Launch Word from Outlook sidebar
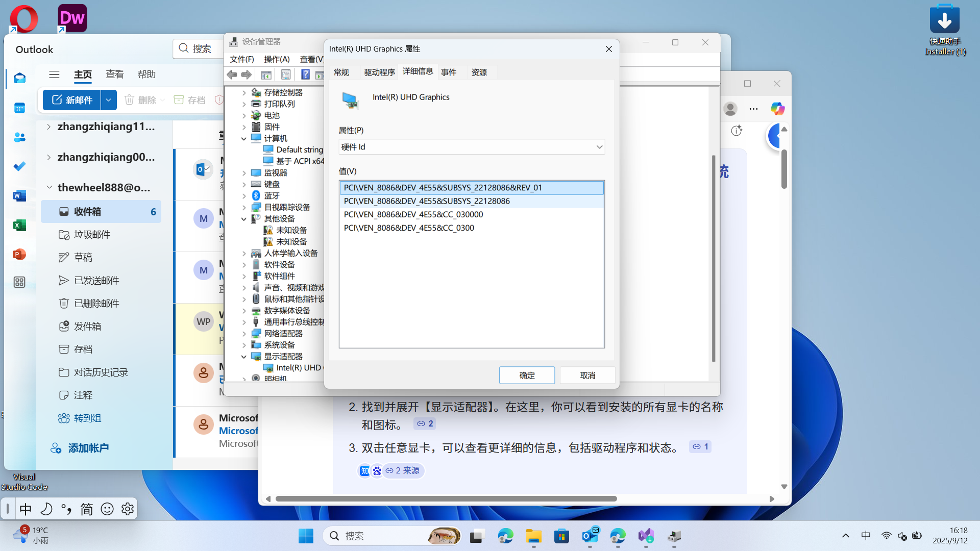This screenshot has width=980, height=551. (x=19, y=196)
